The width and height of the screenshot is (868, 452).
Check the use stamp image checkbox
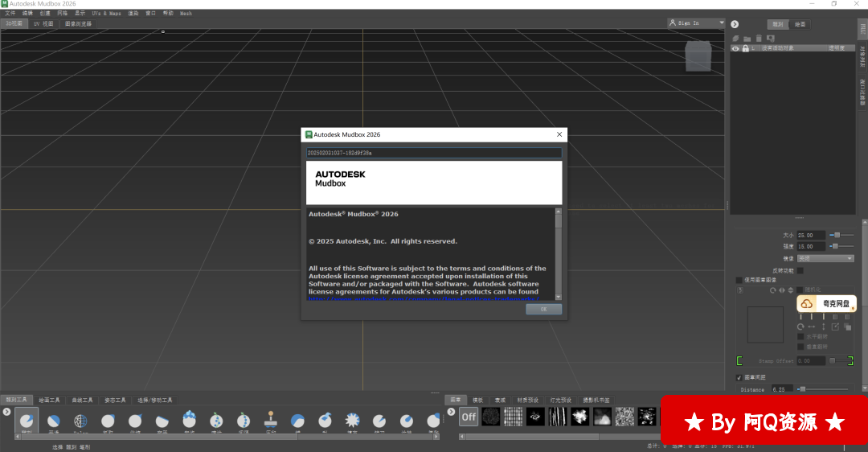[739, 280]
